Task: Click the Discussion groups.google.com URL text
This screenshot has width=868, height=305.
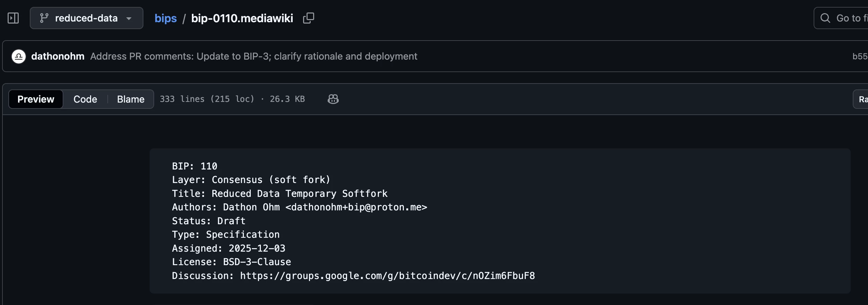Action: coord(387,276)
